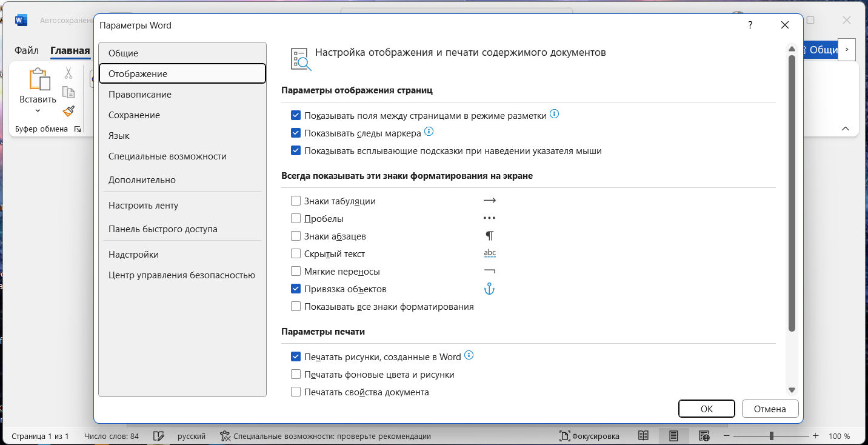Screen dimensions: 868x445
Task: Enable the 'Знаки табуляции' checkbox
Action: click(x=296, y=201)
